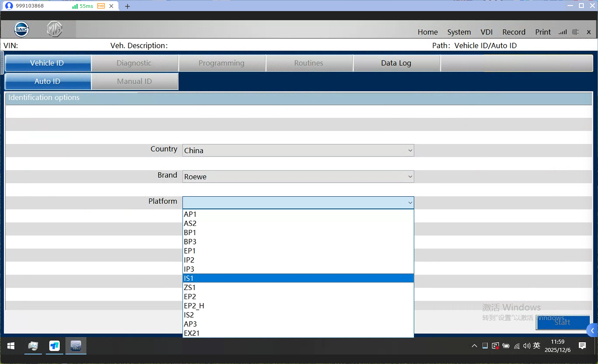Click the signal strength icon in header

coord(562,32)
